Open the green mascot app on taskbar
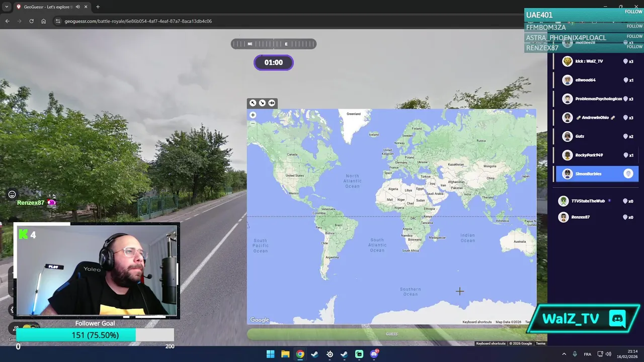The height and width of the screenshot is (362, 644). (x=359, y=354)
